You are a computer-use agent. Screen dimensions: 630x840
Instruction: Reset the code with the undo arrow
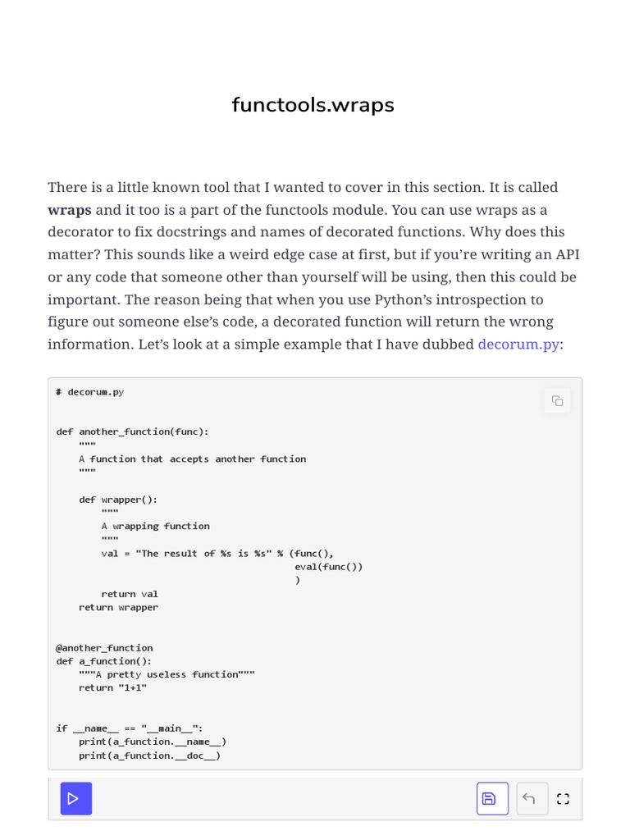coord(529,798)
